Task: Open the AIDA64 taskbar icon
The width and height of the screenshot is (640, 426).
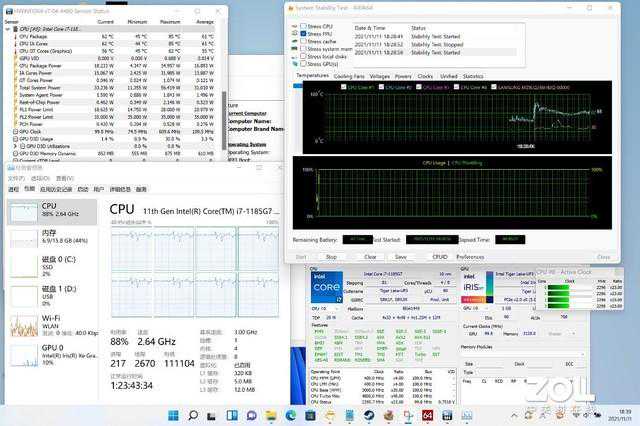Action: click(427, 415)
